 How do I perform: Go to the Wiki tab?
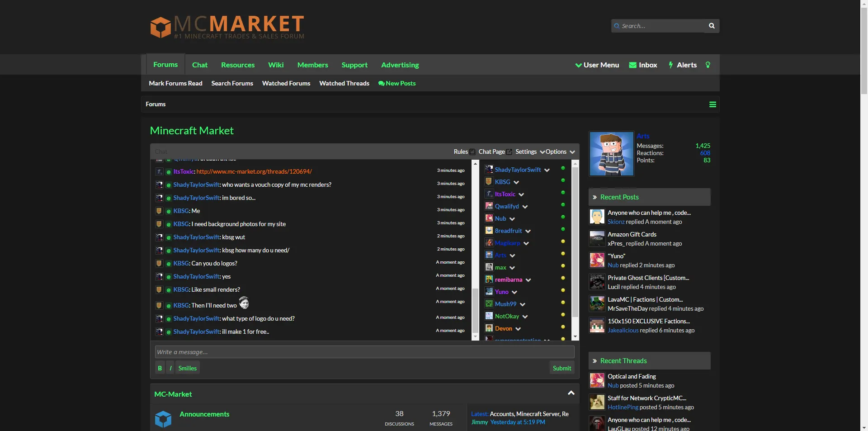[276, 65]
